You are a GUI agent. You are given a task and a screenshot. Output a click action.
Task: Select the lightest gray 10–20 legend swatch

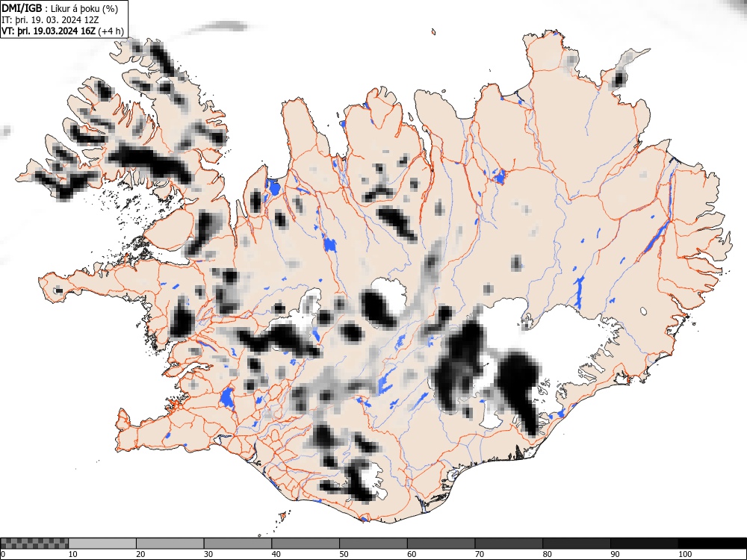point(102,544)
